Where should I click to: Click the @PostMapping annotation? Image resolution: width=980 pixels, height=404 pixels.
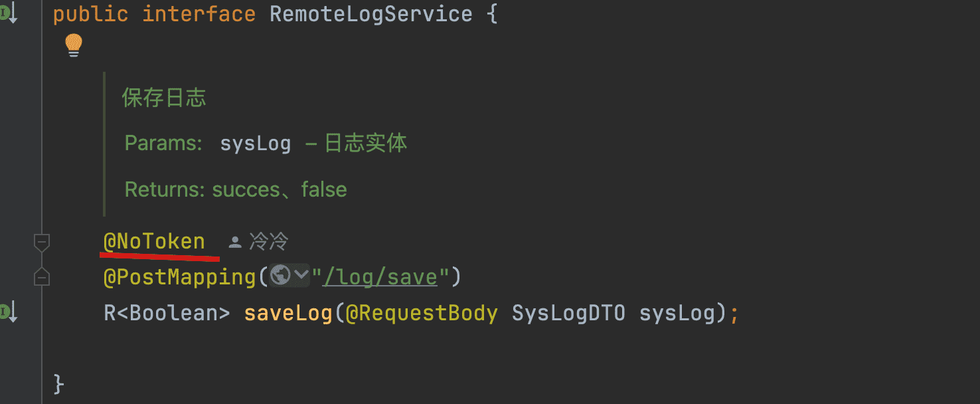coord(179,276)
